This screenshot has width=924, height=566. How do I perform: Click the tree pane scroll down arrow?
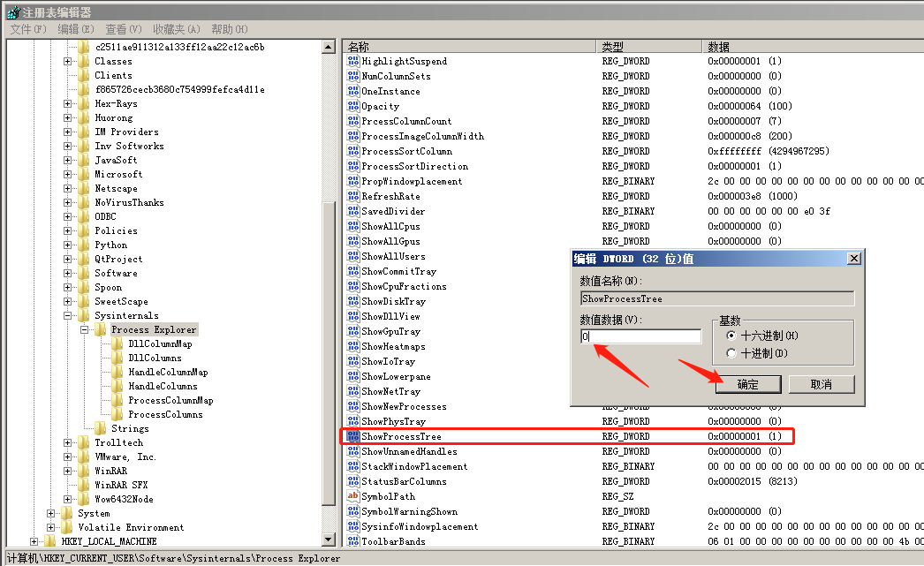click(329, 539)
